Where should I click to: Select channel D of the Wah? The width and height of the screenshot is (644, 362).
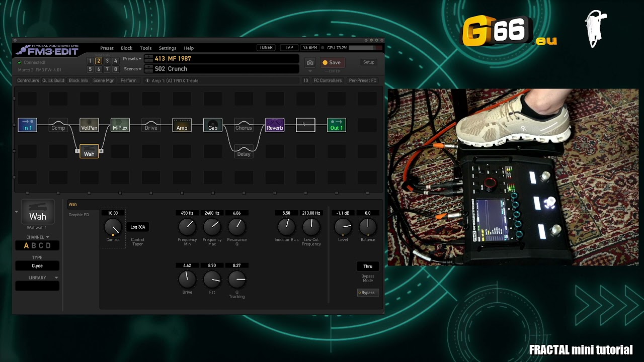[48, 246]
